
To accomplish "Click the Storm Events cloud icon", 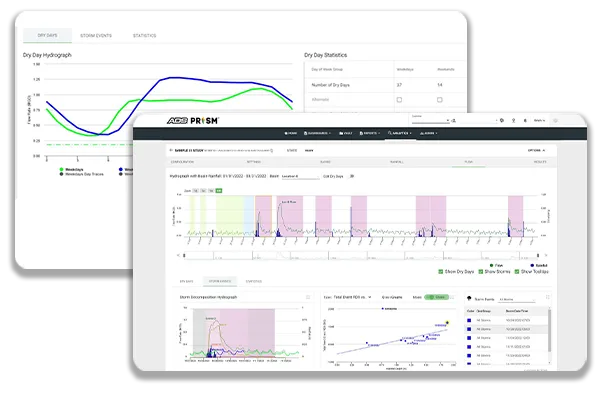I will click(x=469, y=298).
